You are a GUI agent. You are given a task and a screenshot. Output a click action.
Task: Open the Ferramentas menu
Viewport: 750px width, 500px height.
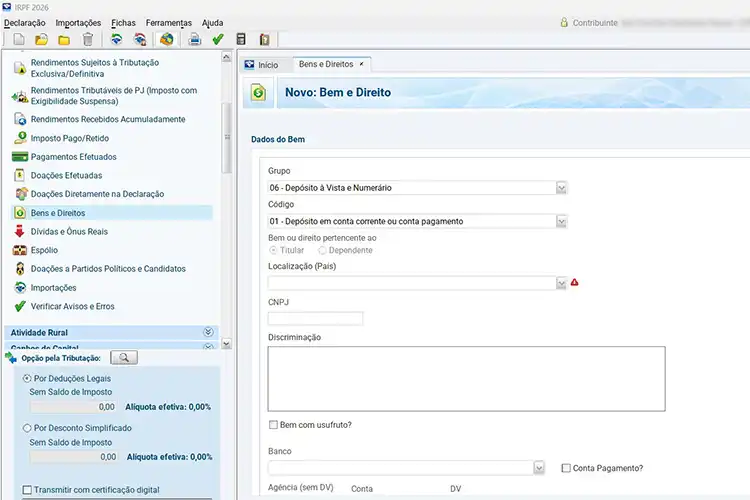click(168, 22)
